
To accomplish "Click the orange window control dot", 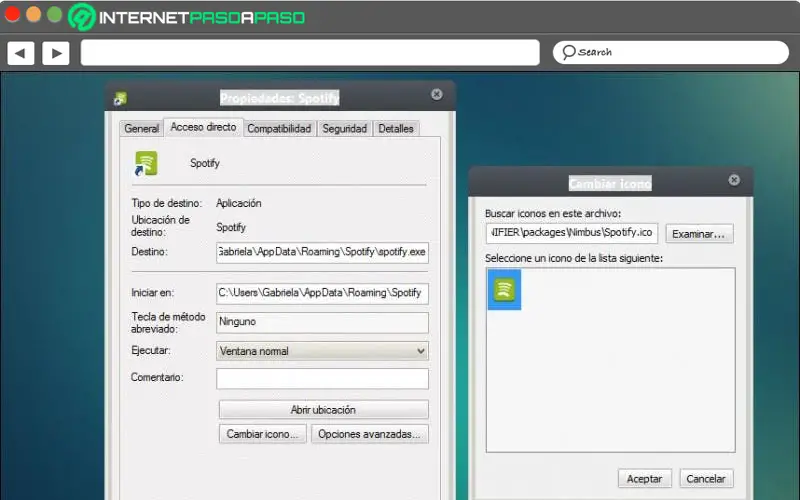I will [34, 14].
